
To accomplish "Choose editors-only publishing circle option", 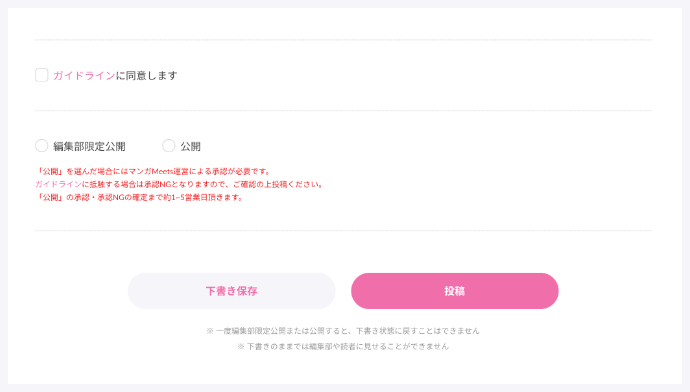I will 41,146.
